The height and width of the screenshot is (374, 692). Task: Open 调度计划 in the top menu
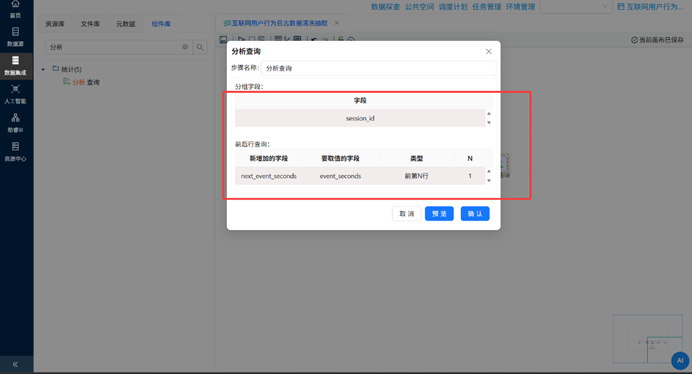pyautogui.click(x=453, y=7)
